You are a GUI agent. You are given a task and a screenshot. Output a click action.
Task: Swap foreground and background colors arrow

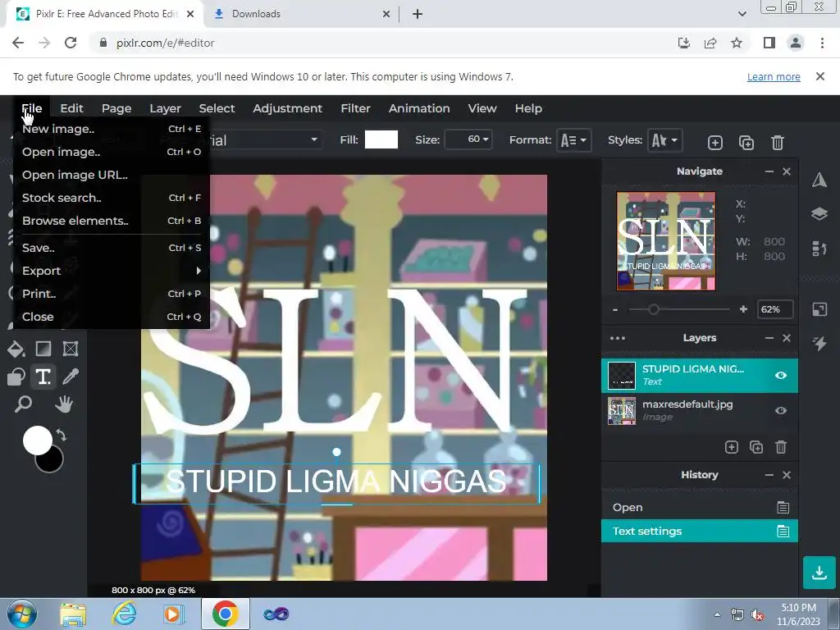click(61, 435)
